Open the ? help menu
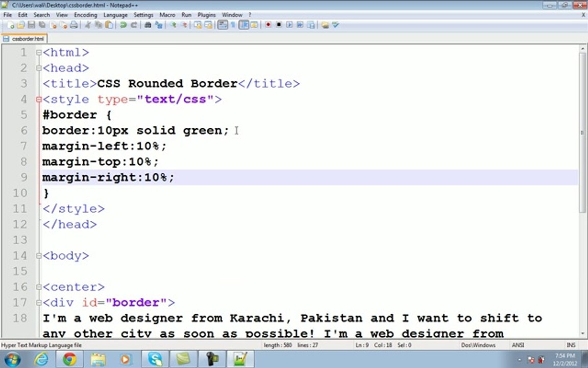Image resolution: width=588 pixels, height=368 pixels. point(250,15)
